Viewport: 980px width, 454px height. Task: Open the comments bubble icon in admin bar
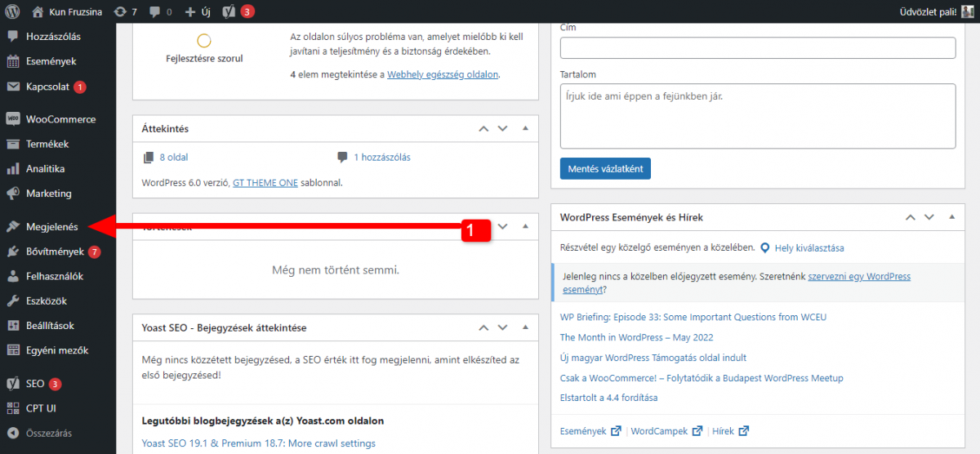click(x=155, y=11)
